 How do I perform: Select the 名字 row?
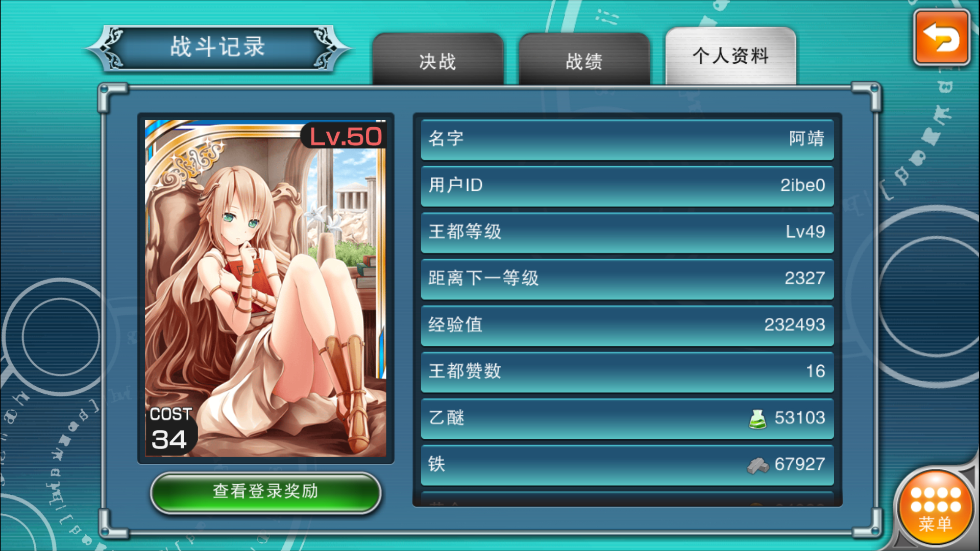pos(627,139)
